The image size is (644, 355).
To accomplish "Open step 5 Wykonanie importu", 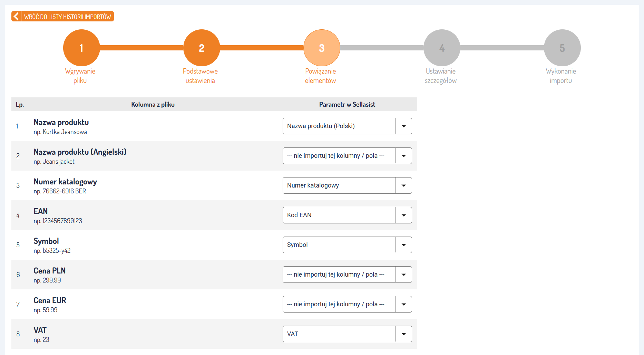I will click(562, 48).
